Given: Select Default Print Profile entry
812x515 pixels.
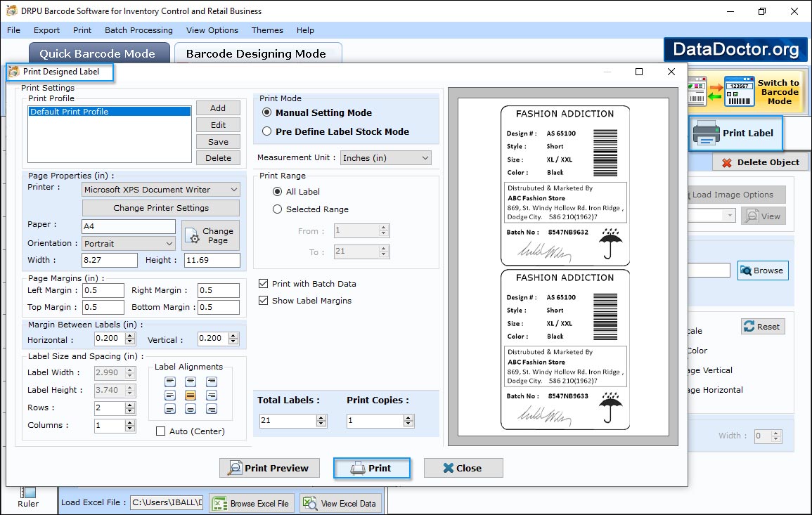Looking at the screenshot, I should click(x=109, y=112).
